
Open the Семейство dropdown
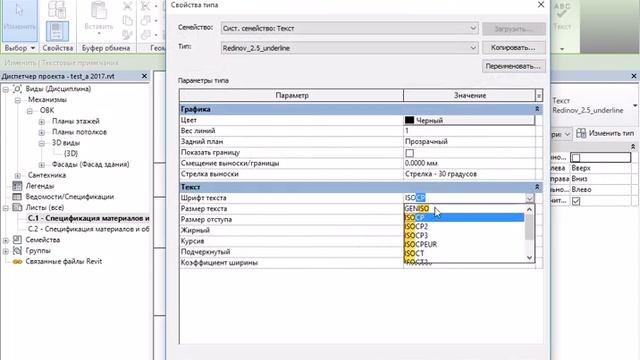[x=349, y=28]
